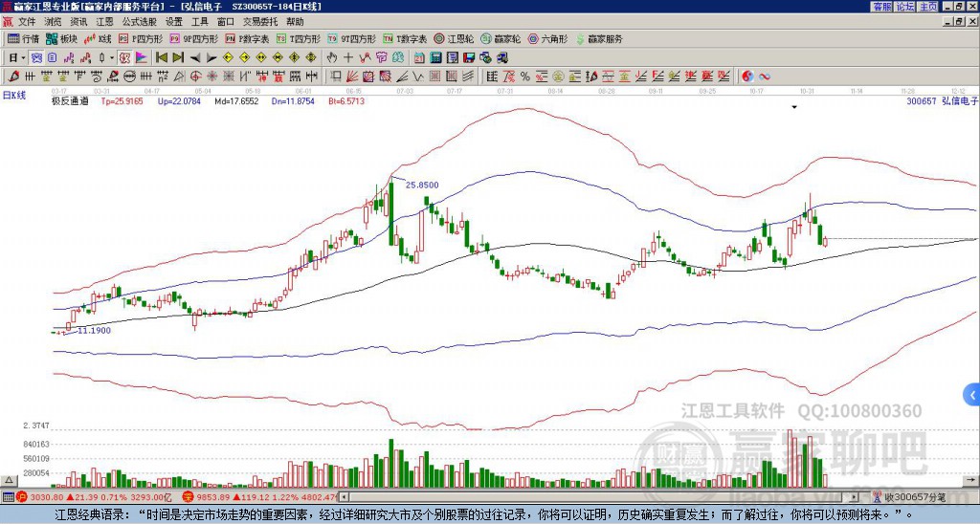Click the 主页 homepage button

click(x=928, y=7)
